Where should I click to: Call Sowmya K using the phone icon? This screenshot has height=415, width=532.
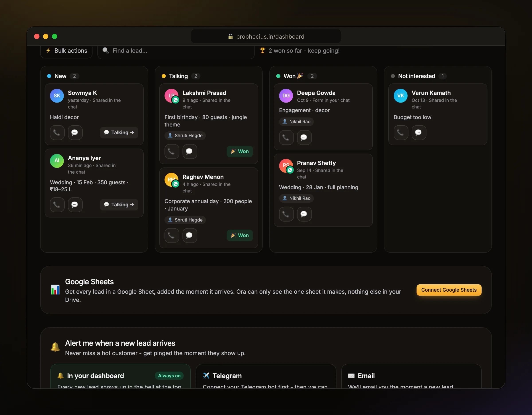(57, 132)
